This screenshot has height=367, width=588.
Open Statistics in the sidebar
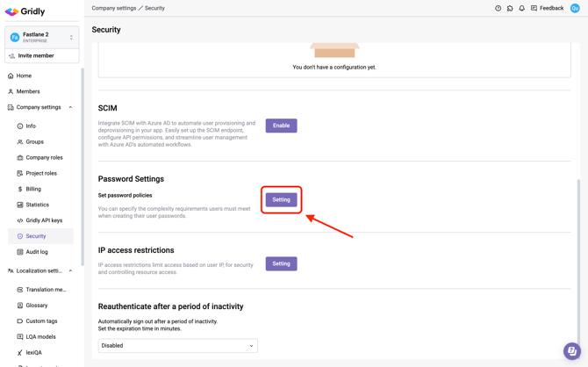pyautogui.click(x=37, y=205)
